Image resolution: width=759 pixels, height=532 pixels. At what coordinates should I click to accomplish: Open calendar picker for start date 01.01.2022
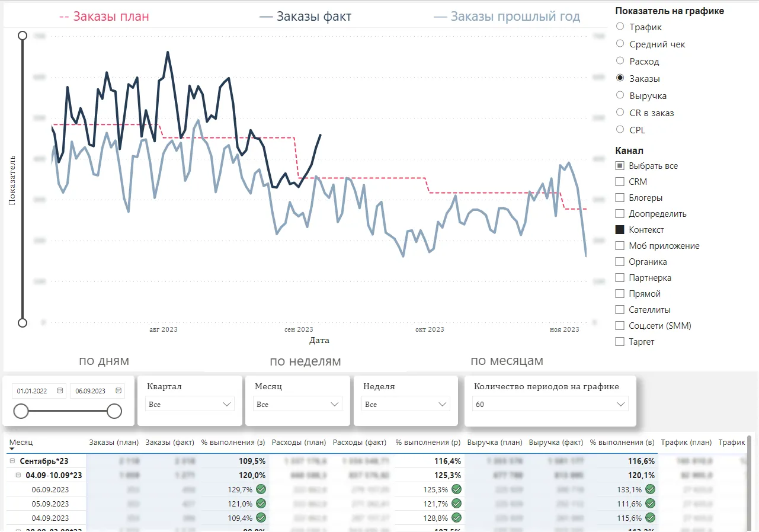[60, 391]
